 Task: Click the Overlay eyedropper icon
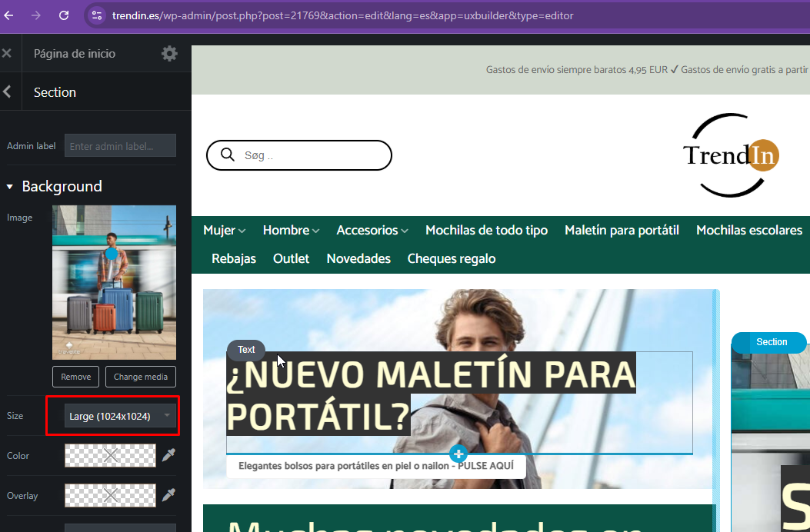168,496
